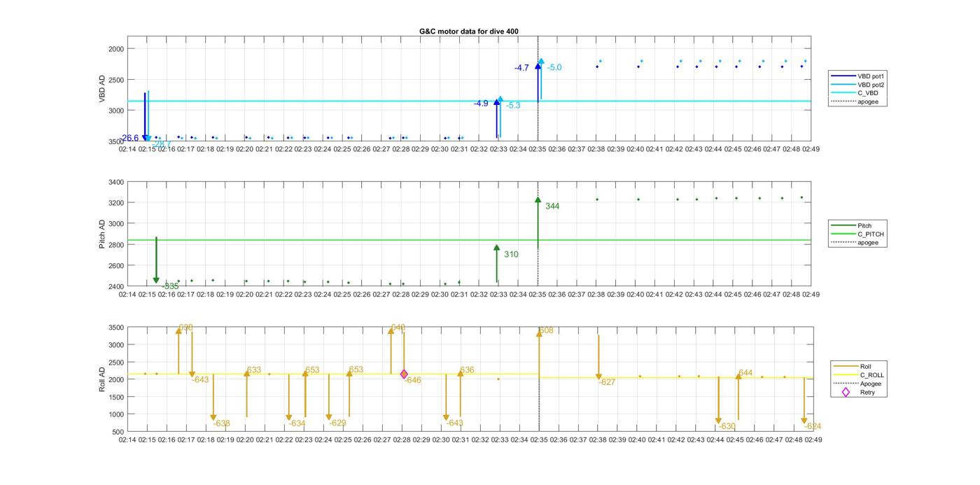Click the '-4.9' VBD data label

pyautogui.click(x=481, y=104)
